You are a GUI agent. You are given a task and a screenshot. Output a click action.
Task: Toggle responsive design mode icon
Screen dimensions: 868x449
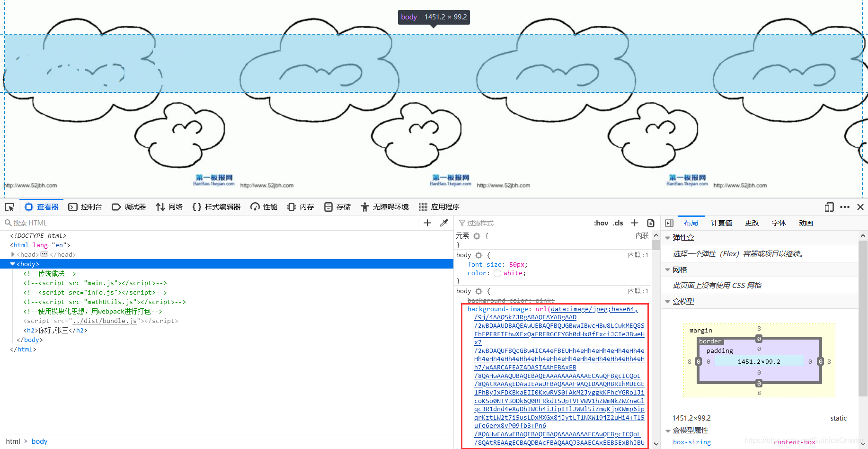829,207
